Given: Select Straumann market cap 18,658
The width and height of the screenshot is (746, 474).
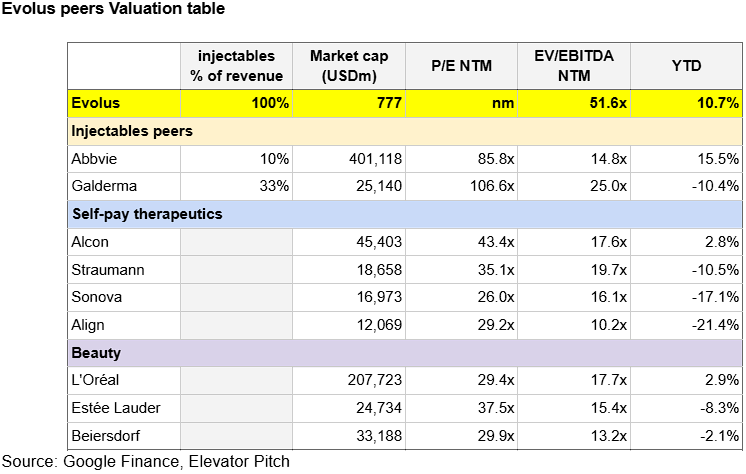Looking at the screenshot, I should point(379,270).
